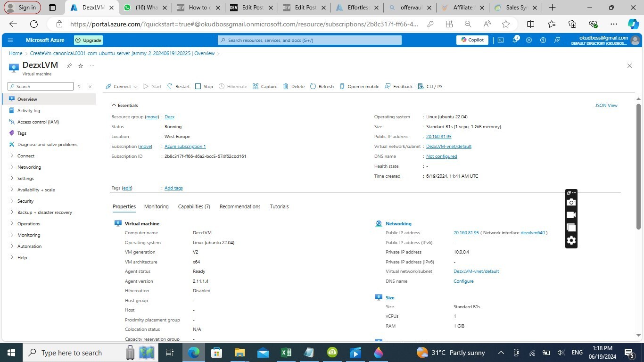Image resolution: width=644 pixels, height=362 pixels.
Task: Open the Azure portal hamburger menu
Action: click(10, 40)
